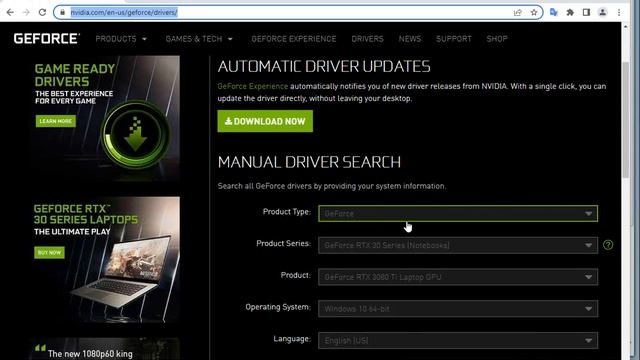Click the Game Ready Drivers banner image
The height and width of the screenshot is (360, 640).
click(105, 118)
